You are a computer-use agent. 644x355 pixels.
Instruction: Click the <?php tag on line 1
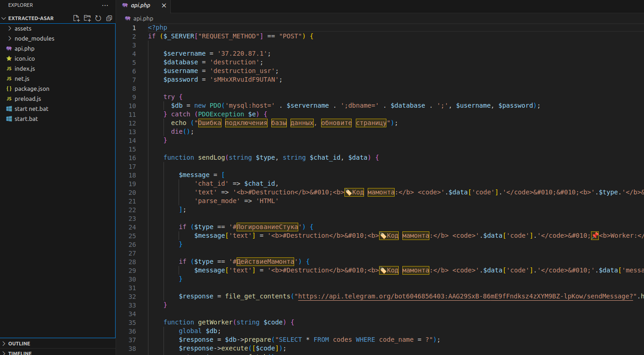(158, 27)
